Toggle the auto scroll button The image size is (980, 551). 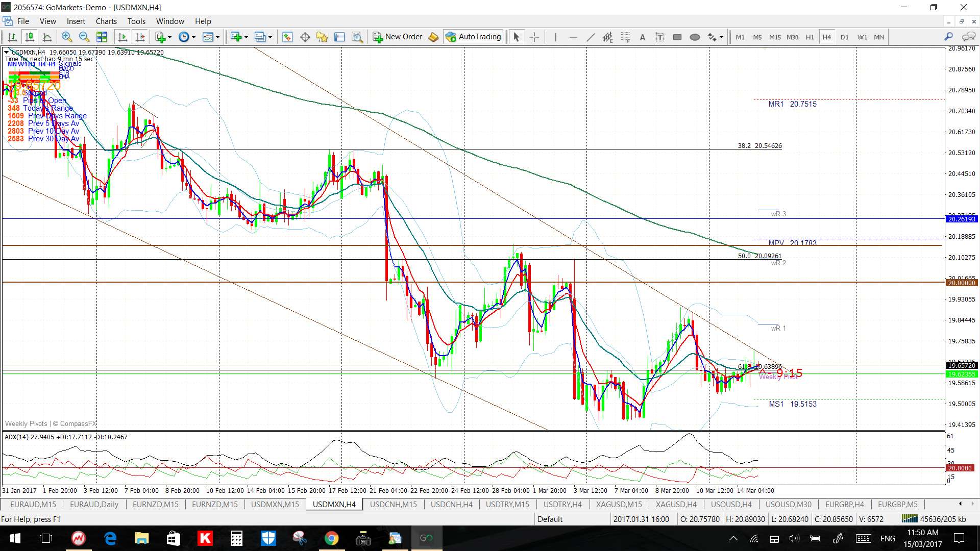[122, 37]
